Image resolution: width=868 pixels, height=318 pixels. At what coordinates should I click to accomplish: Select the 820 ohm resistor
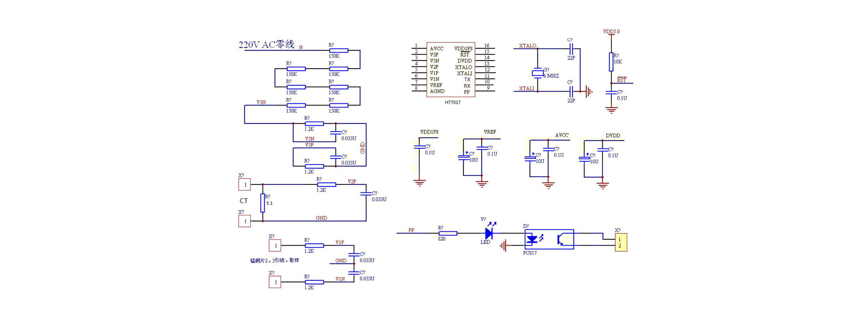pyautogui.click(x=448, y=233)
